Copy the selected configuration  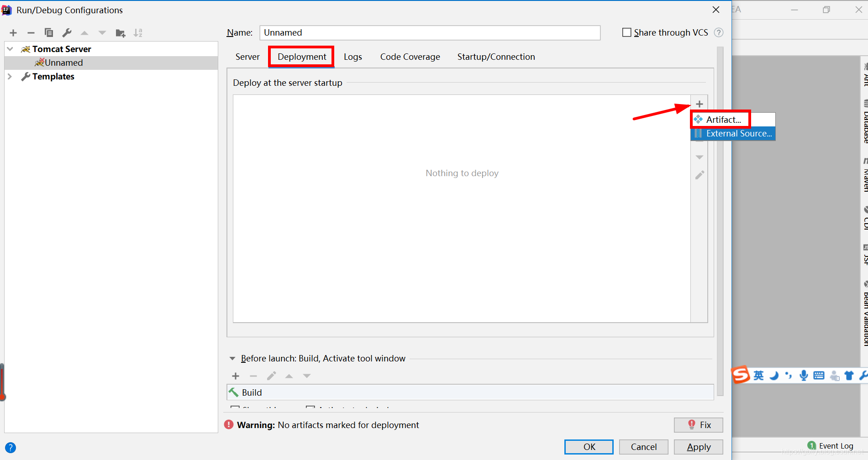click(49, 33)
